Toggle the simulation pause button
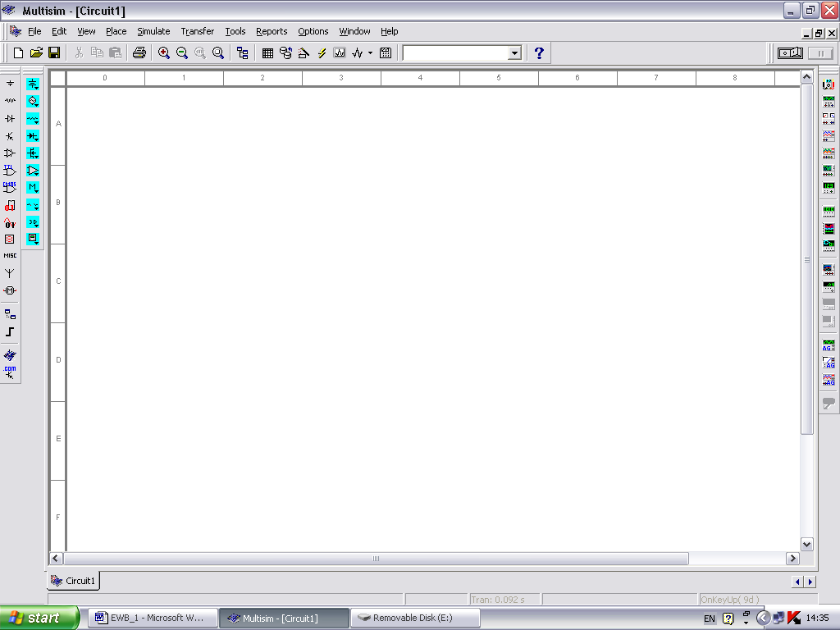Viewport: 840px width, 630px height. [x=820, y=53]
